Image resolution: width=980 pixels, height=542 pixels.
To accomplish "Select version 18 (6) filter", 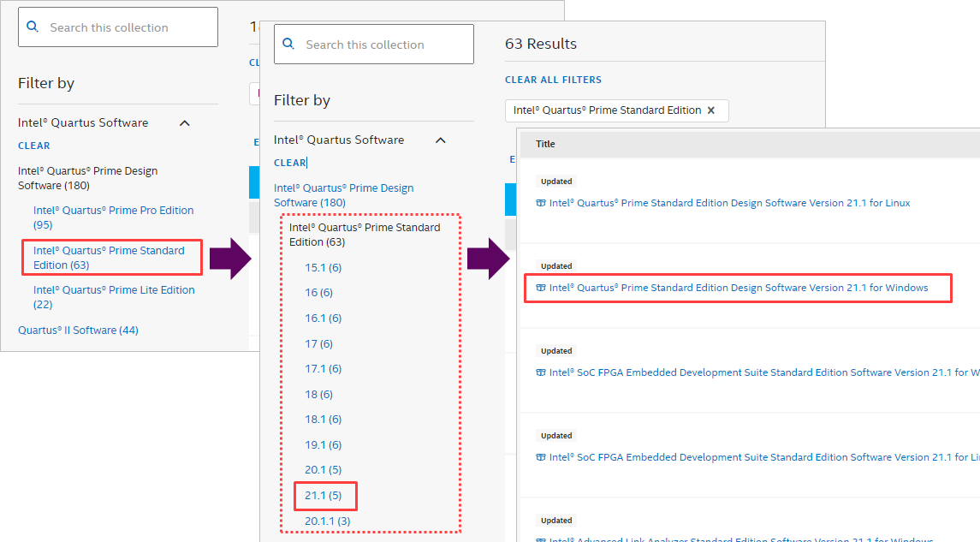I will [318, 395].
